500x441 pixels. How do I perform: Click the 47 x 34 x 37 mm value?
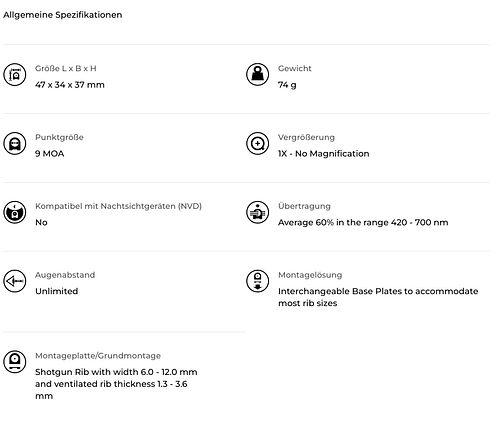coord(70,85)
